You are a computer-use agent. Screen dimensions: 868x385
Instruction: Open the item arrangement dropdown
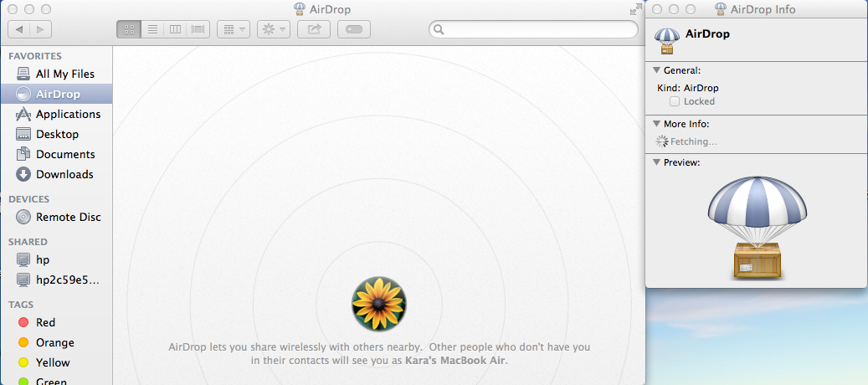point(234,29)
